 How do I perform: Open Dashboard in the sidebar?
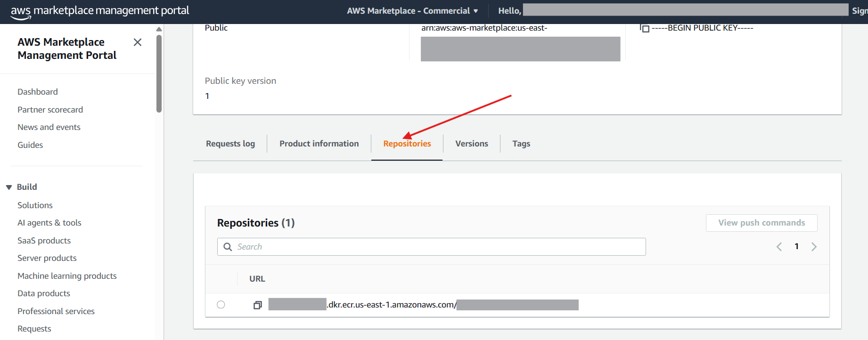click(x=38, y=92)
